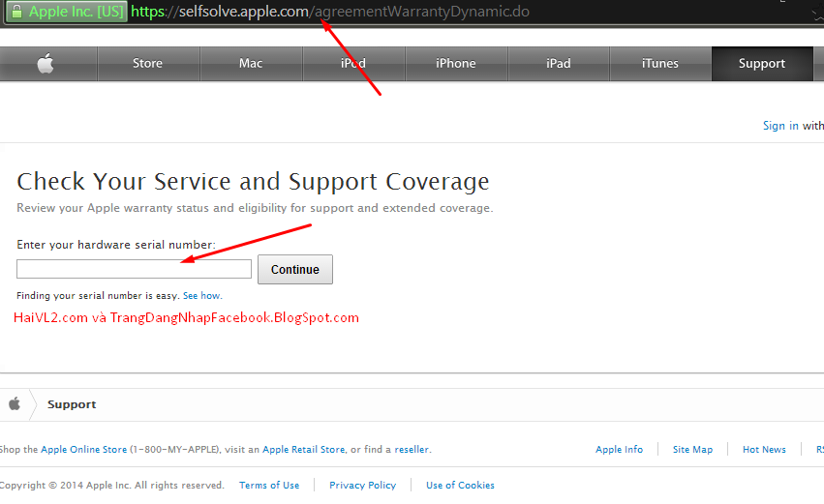The image size is (824, 504).
Task: Open the iPod navigation tab
Action: (x=353, y=64)
